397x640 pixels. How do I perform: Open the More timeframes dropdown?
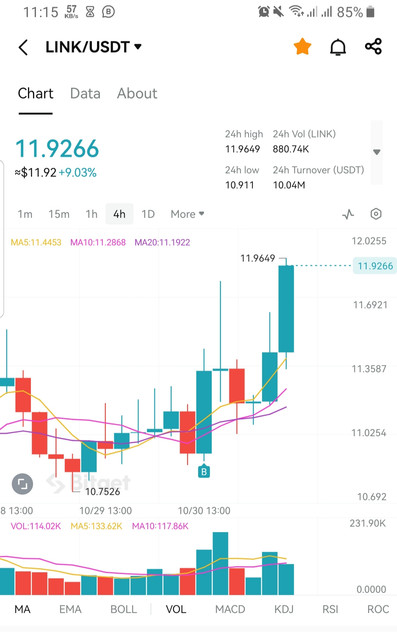[x=187, y=214]
